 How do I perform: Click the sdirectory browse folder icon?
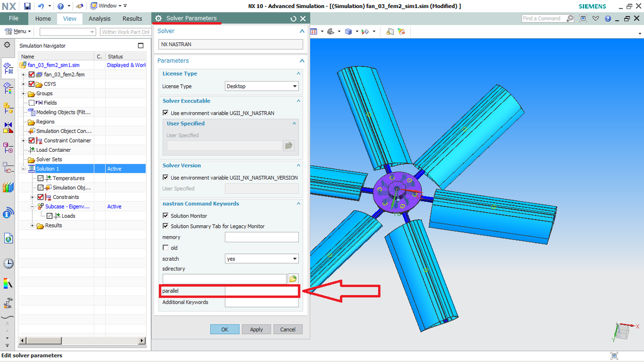(293, 279)
